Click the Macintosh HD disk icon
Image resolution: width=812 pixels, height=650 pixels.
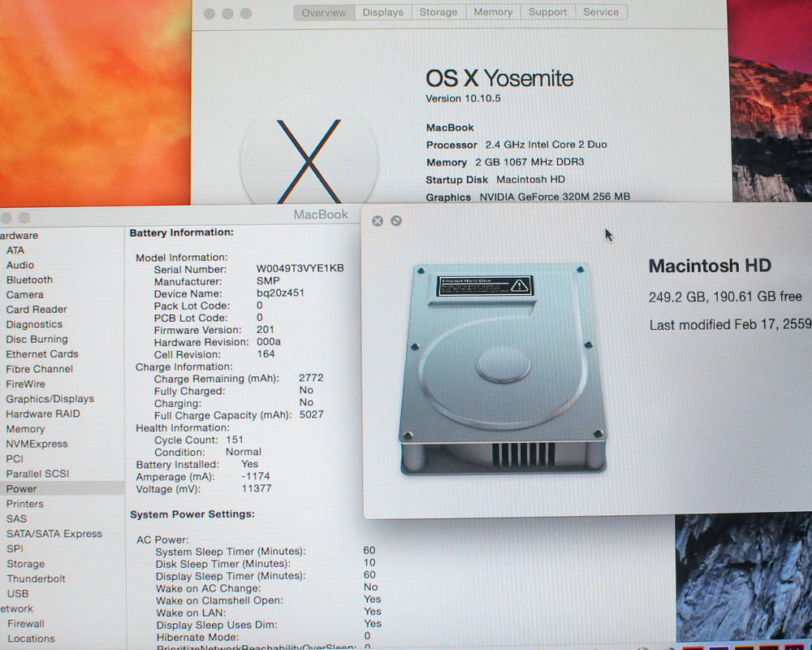503,369
